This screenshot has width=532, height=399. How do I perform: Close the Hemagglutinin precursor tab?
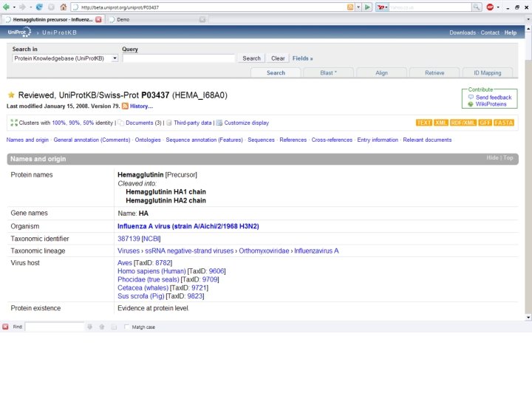click(x=98, y=19)
